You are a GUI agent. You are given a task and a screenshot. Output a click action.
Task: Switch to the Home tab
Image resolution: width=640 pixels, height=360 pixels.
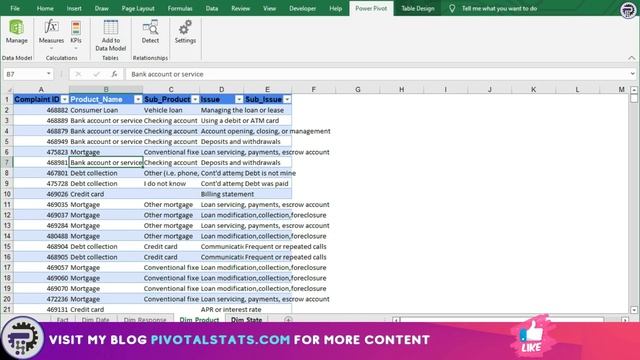[x=45, y=8]
